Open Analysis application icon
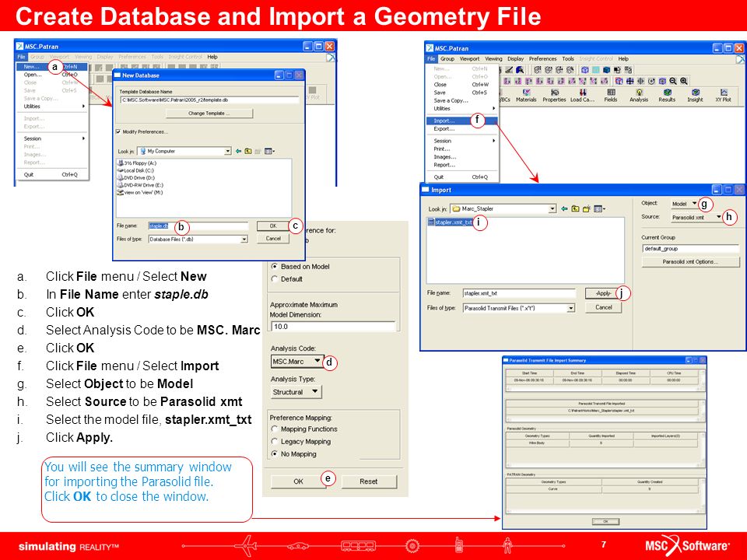 (x=639, y=95)
